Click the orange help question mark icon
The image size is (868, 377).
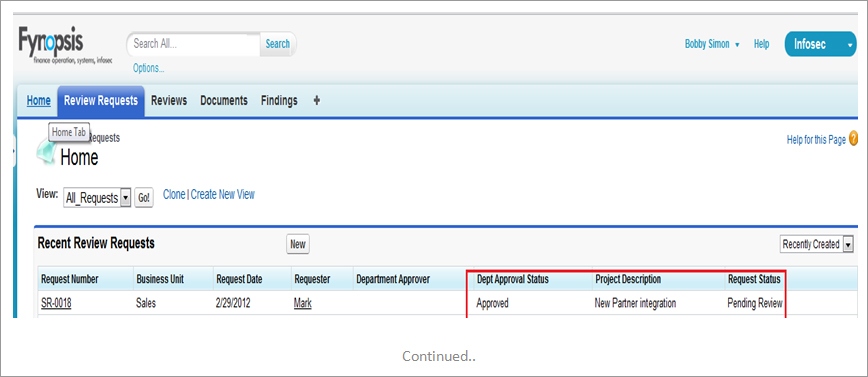(853, 138)
